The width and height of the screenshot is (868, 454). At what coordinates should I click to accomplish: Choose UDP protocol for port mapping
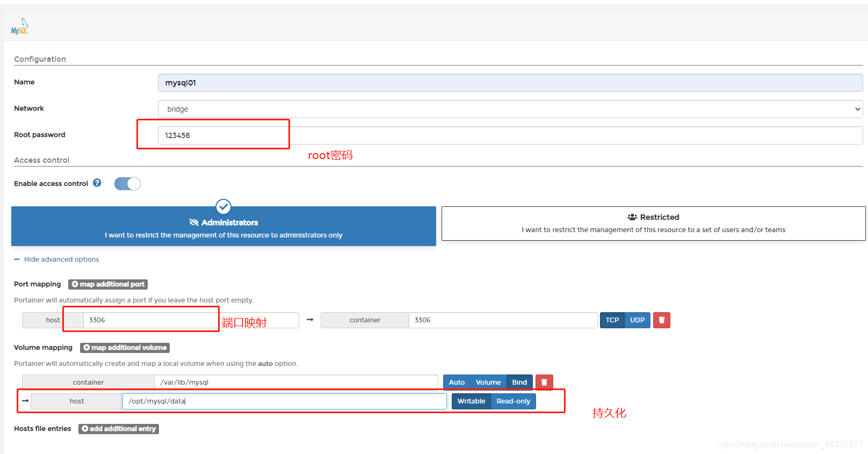pyautogui.click(x=638, y=320)
